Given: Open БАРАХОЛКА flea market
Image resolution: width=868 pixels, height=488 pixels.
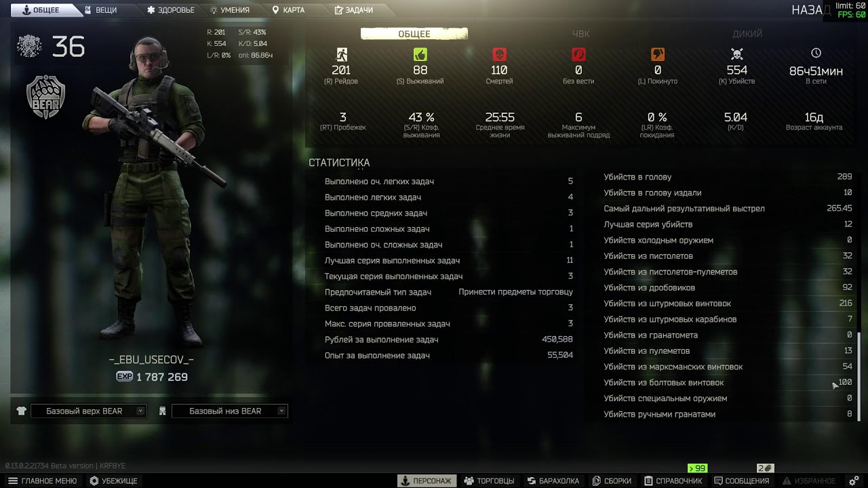Looking at the screenshot, I should pyautogui.click(x=553, y=481).
